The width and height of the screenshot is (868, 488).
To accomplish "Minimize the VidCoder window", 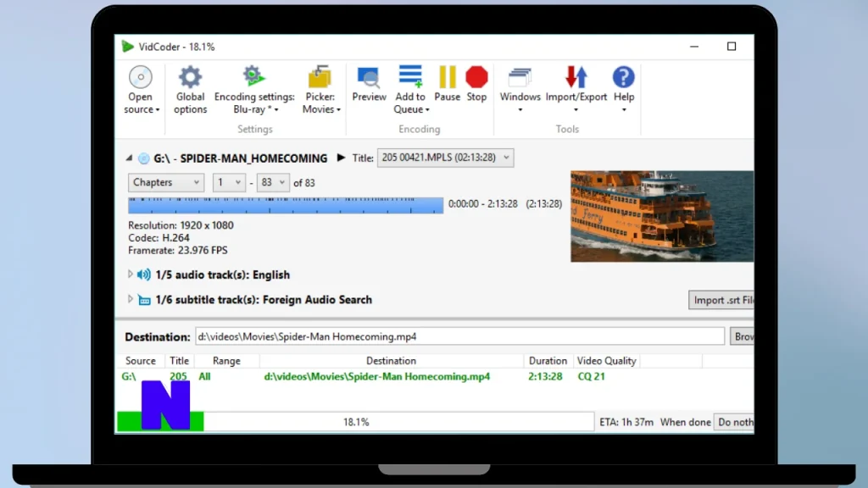I will pos(694,47).
